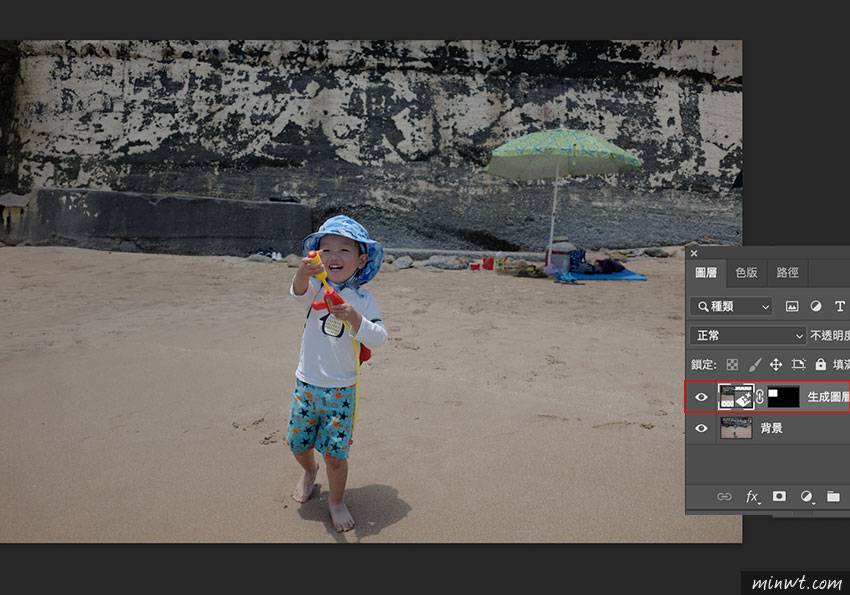
Task: Add a layer mask with mask icon
Action: 779,496
